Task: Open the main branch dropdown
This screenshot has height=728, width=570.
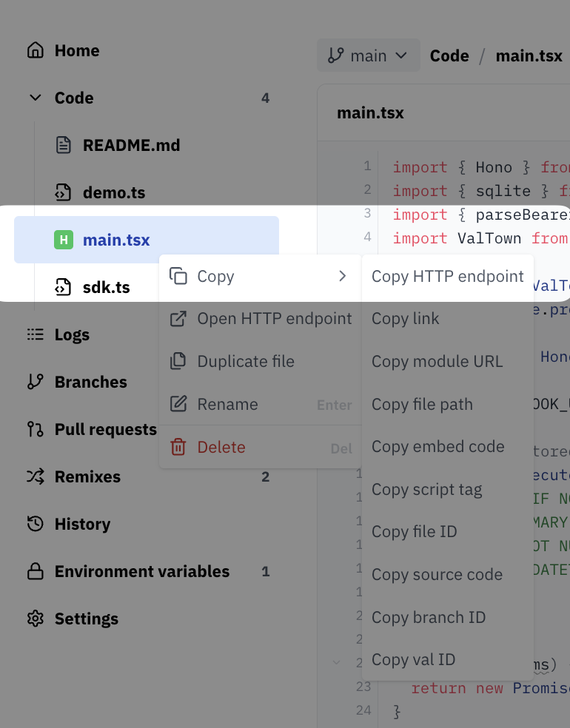Action: tap(368, 55)
